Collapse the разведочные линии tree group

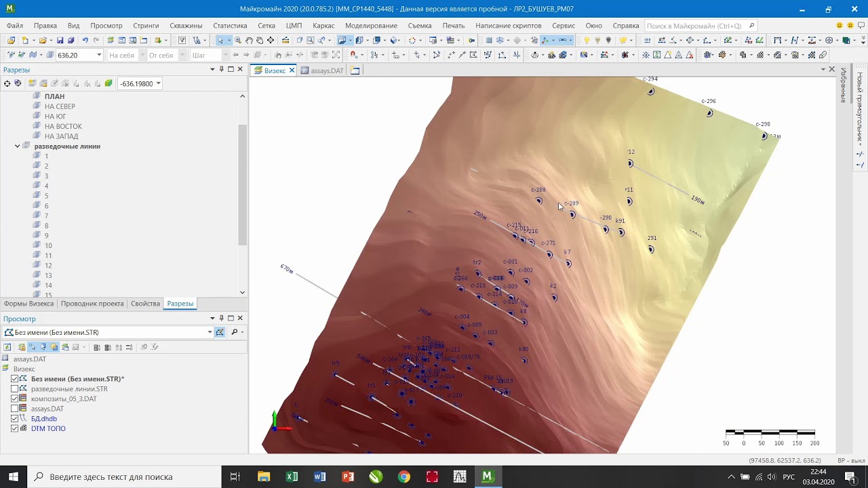[x=18, y=146]
